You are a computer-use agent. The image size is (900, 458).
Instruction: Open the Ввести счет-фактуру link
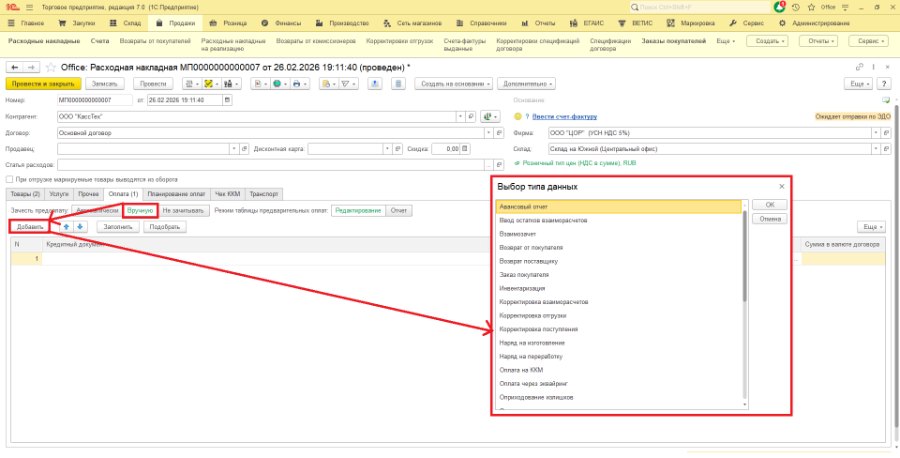point(564,117)
